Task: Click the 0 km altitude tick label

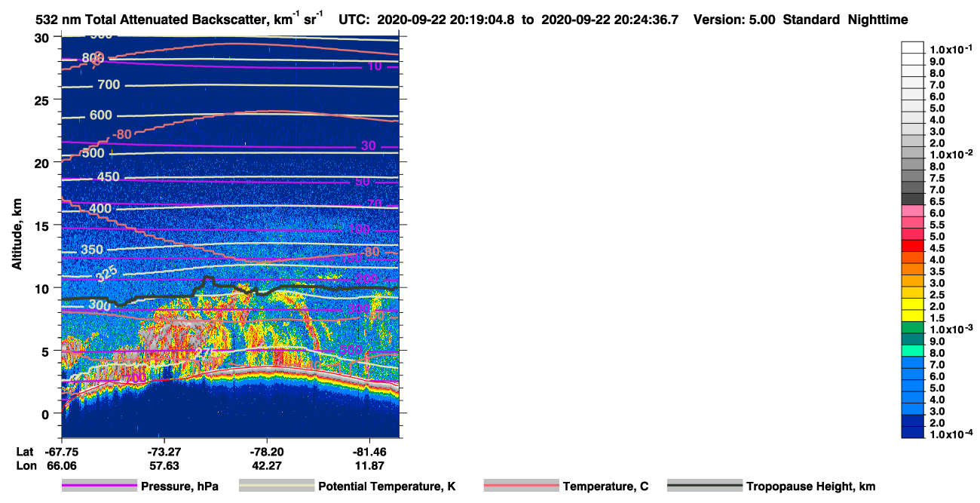Action: (46, 413)
